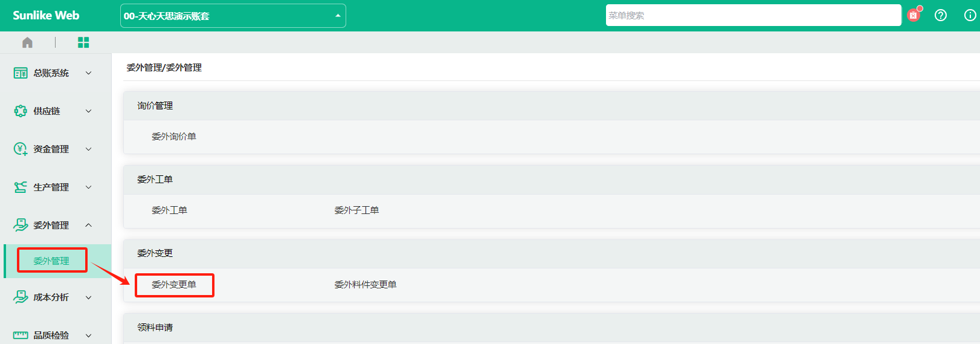Open the green grid menu icon
The height and width of the screenshot is (344, 980).
coord(83,42)
